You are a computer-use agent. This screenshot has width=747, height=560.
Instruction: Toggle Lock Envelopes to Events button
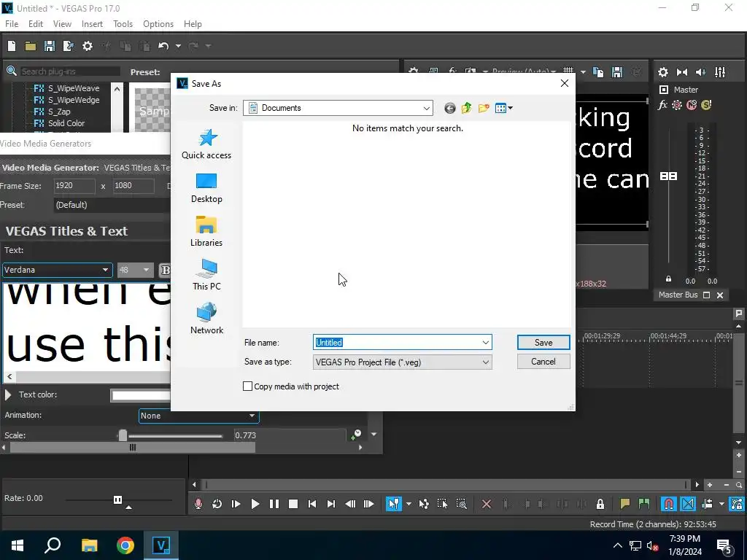737,504
